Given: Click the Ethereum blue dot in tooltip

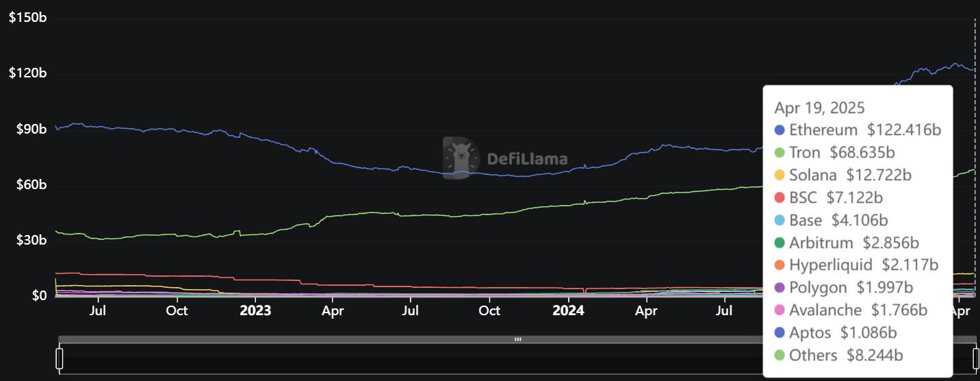Looking at the screenshot, I should click(779, 130).
